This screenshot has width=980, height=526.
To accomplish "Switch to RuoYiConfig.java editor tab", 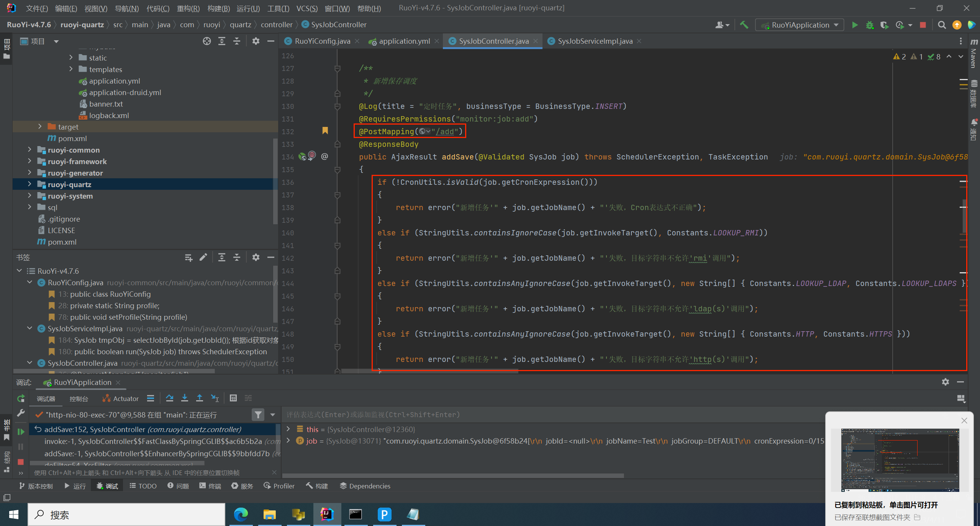I will coord(322,41).
